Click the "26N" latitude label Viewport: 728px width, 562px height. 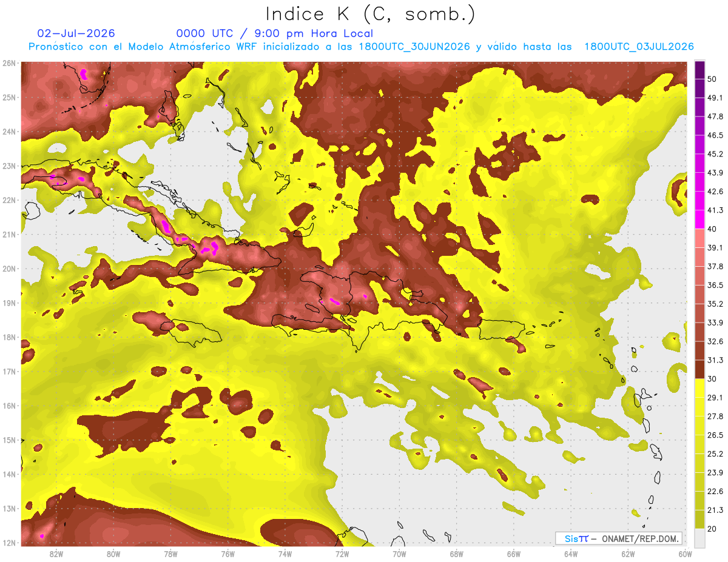pyautogui.click(x=9, y=63)
